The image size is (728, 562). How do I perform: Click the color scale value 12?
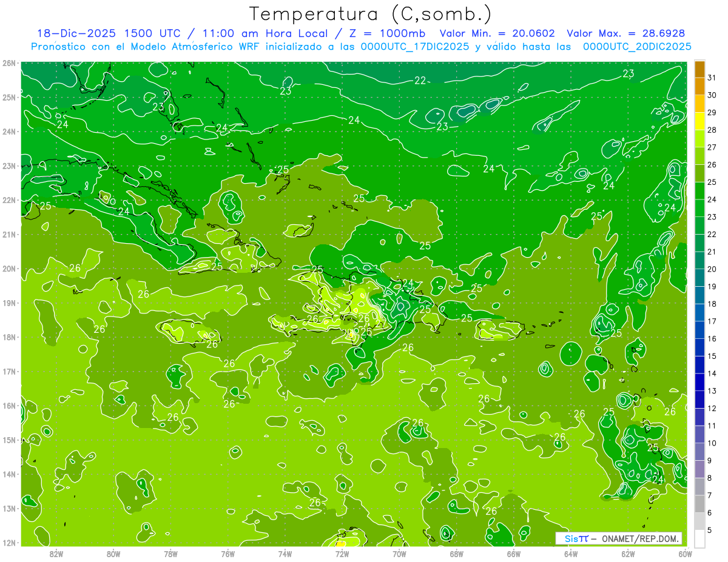(712, 408)
